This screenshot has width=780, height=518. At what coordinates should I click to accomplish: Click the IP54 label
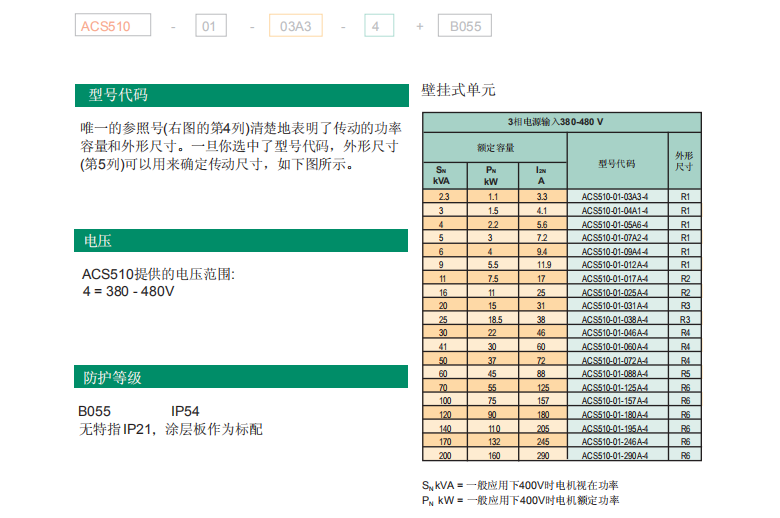tap(185, 411)
